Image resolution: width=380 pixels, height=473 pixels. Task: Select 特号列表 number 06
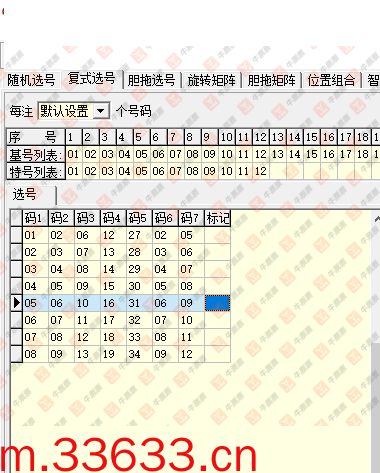click(158, 171)
